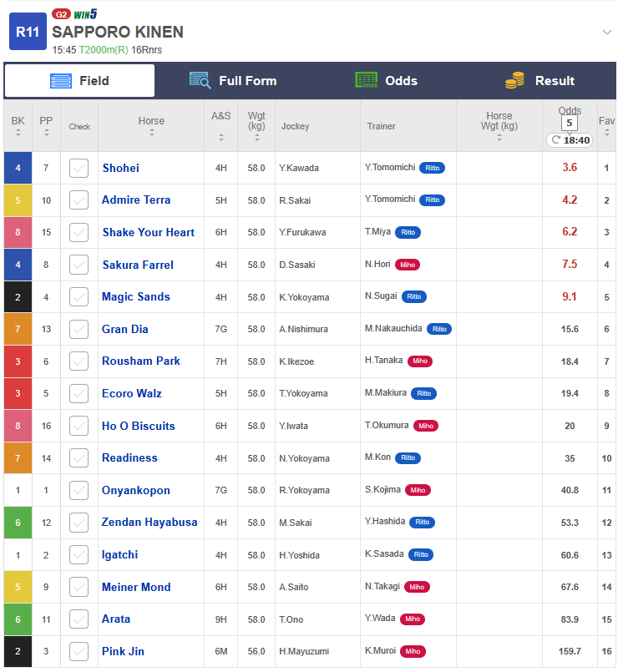Image resolution: width=623 pixels, height=672 pixels.
Task: Check the box for Shohei
Action: pyautogui.click(x=79, y=168)
